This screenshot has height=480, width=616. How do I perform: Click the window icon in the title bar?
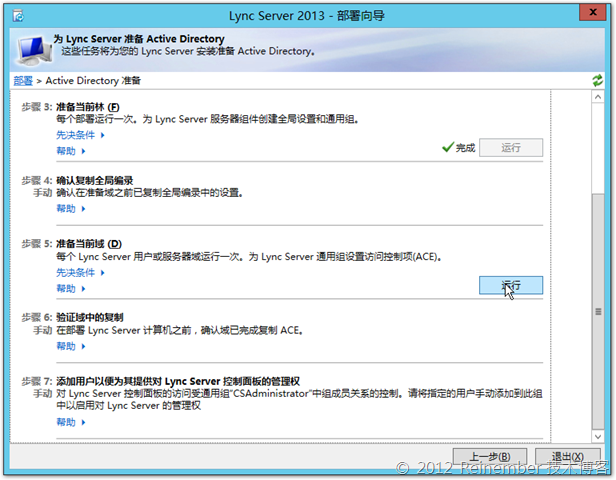18,16
